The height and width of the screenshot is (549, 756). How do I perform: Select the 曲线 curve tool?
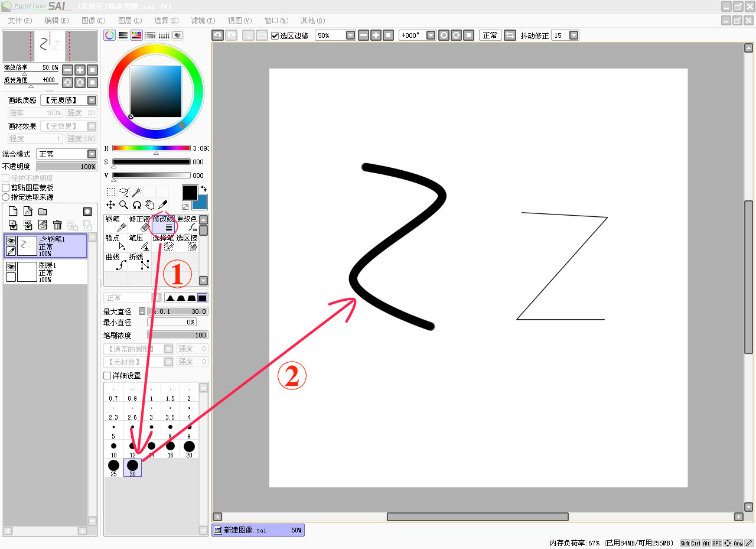pos(116,262)
